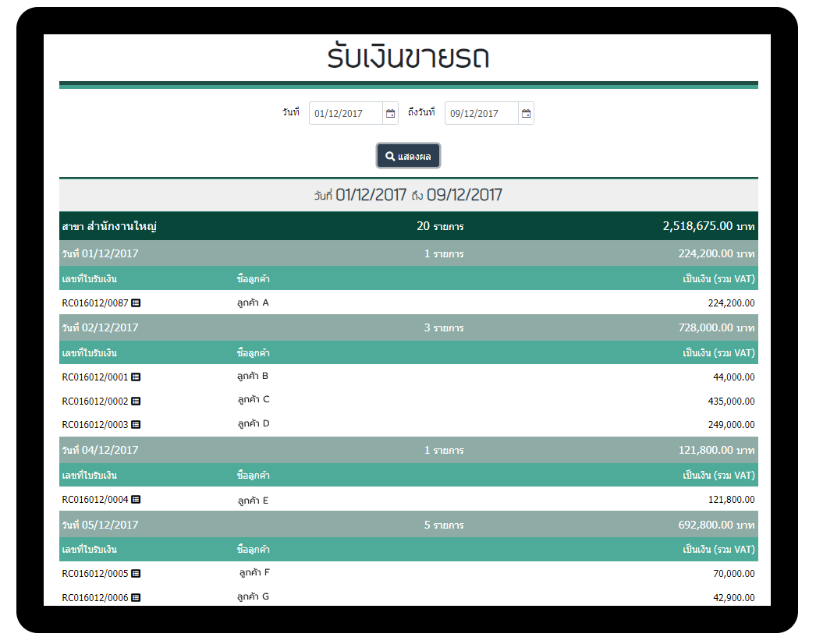Open detail icon next to receipt RC016012/0006
The image size is (816, 644).
[136, 597]
